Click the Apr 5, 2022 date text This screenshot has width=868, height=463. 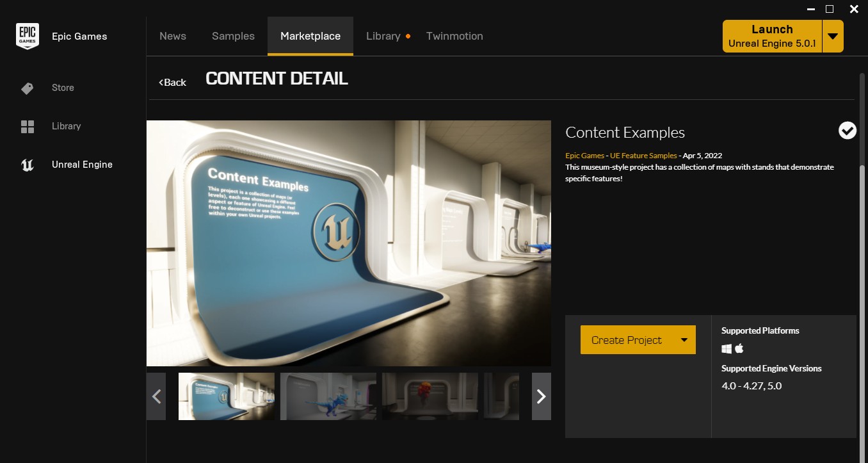pos(702,156)
